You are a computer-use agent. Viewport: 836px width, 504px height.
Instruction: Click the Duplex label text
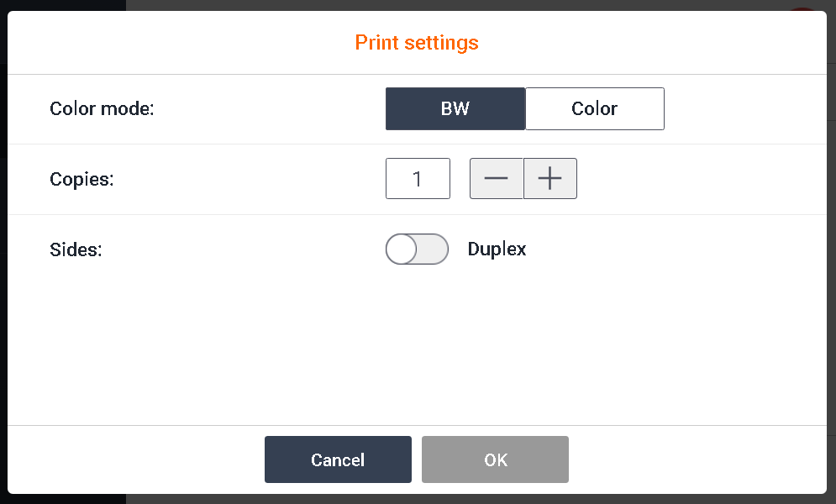[x=497, y=249]
